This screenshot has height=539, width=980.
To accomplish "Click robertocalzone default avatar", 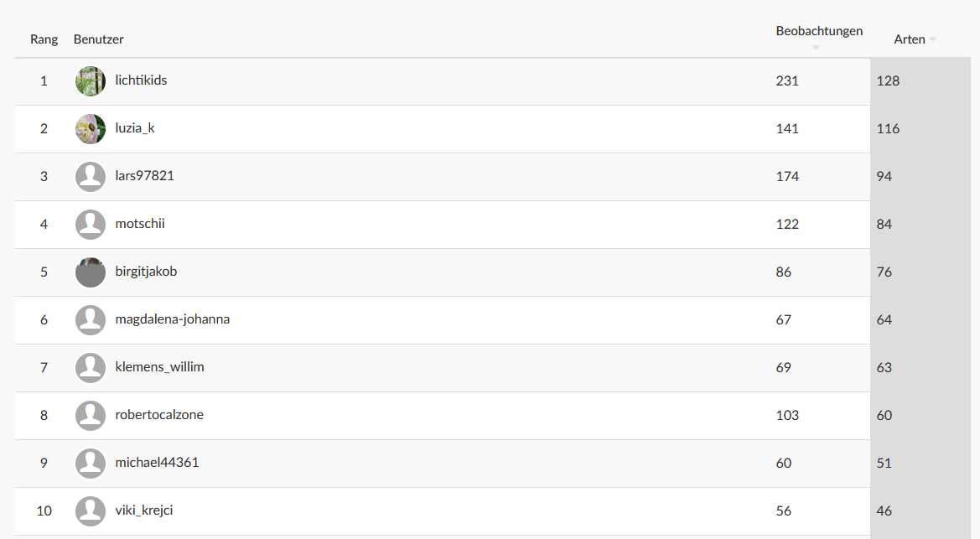I will pos(91,416).
